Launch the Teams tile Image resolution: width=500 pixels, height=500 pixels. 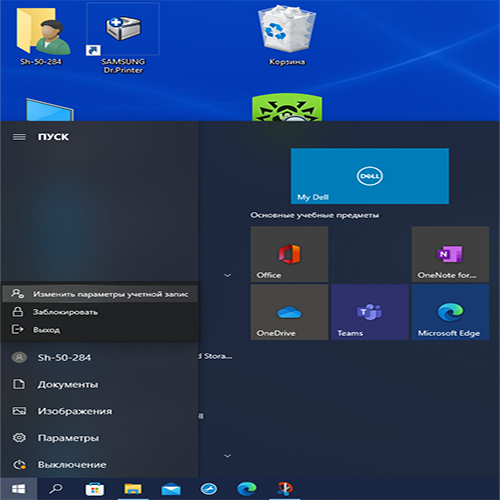[x=370, y=312]
